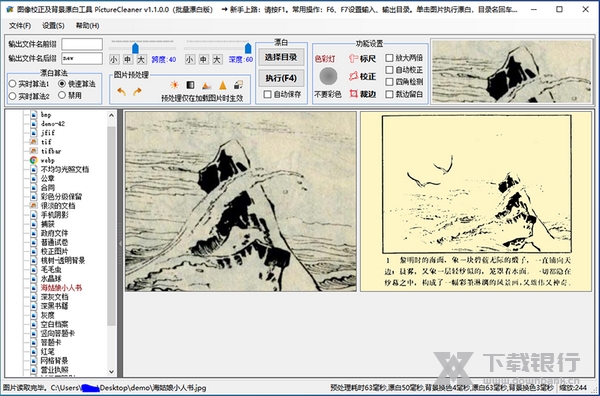Viewport: 600px width, 396px height.
Task: Click the 选择目录 button
Action: [x=281, y=57]
